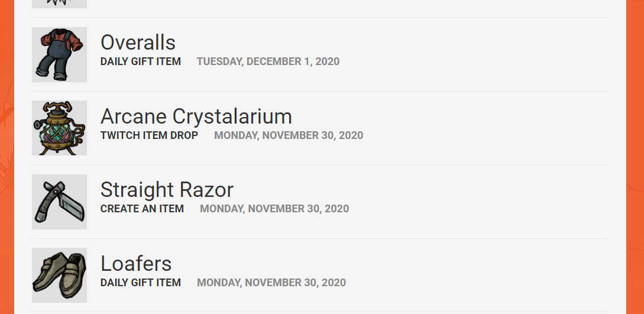Open the Arcane Crystalarium title link
This screenshot has height=314, width=644.
(x=196, y=116)
